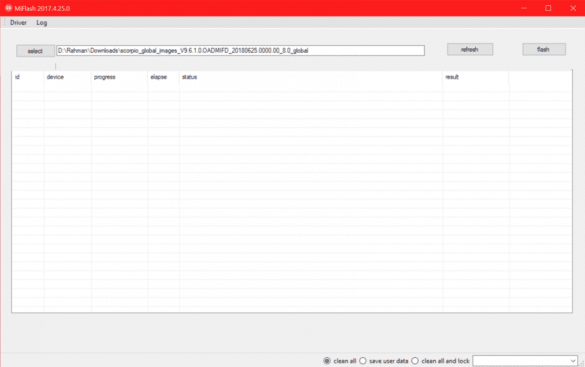Image resolution: width=585 pixels, height=367 pixels.
Task: Minimize the MiFlash window
Action: pyautogui.click(x=524, y=8)
